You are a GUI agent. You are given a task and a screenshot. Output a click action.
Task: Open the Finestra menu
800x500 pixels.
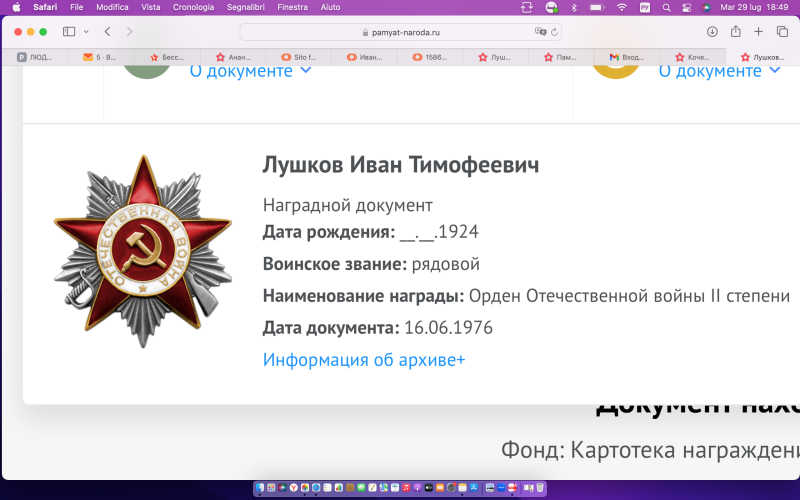[x=292, y=7]
